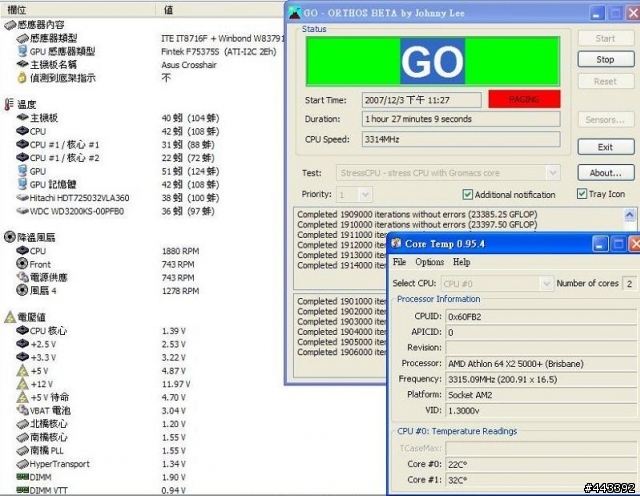This screenshot has width=640, height=496.
Task: Click the power supply fan icon
Action: tap(22, 277)
